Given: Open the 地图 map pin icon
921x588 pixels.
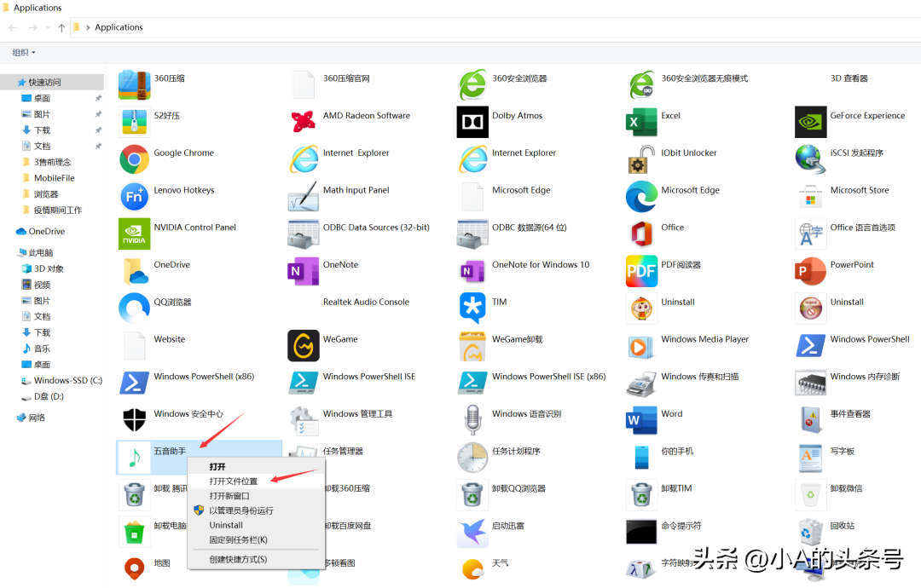Looking at the screenshot, I should point(135,569).
